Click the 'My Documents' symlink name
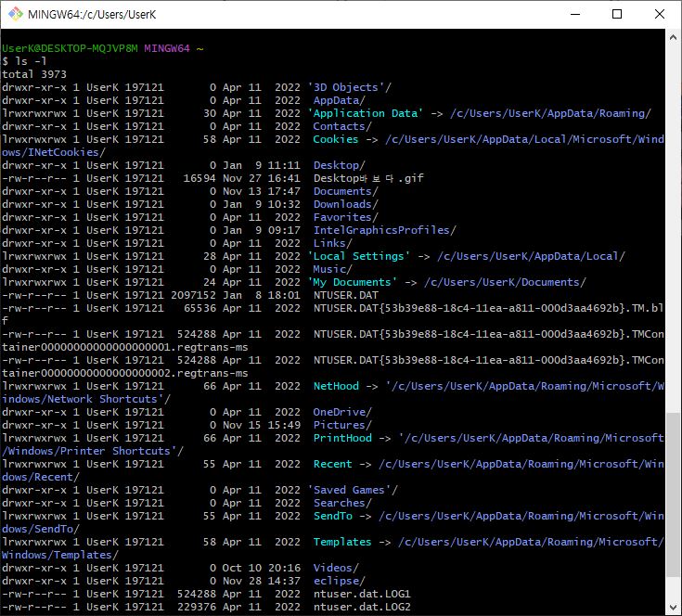 [x=353, y=283]
